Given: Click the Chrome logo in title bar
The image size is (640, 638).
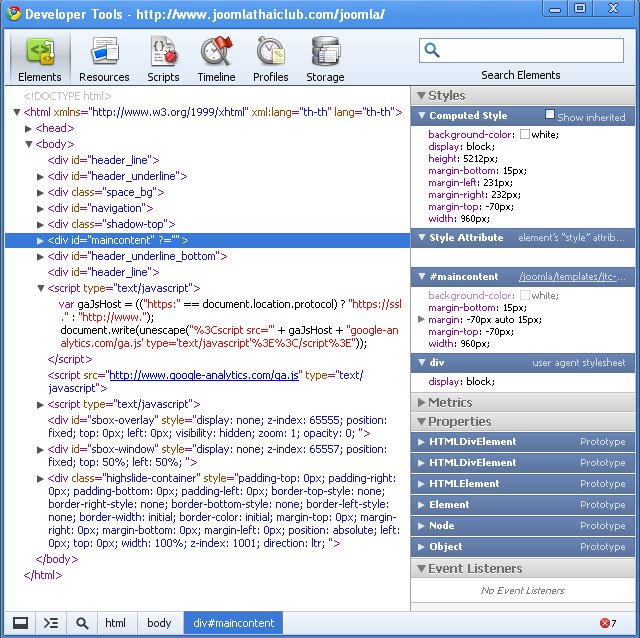Looking at the screenshot, I should coord(13,13).
